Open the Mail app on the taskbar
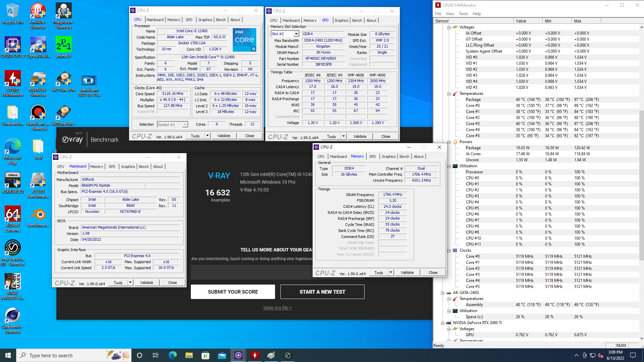644x362 pixels. [222, 355]
